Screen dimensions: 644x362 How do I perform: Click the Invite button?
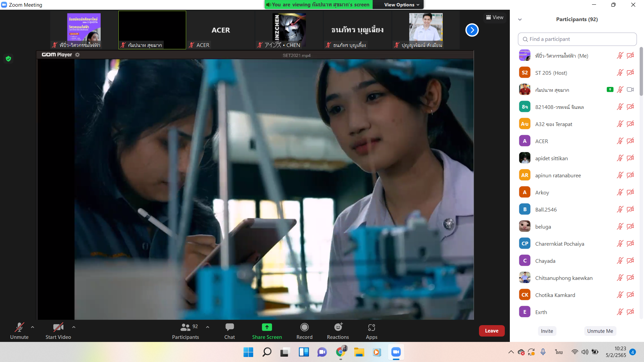pos(547,331)
